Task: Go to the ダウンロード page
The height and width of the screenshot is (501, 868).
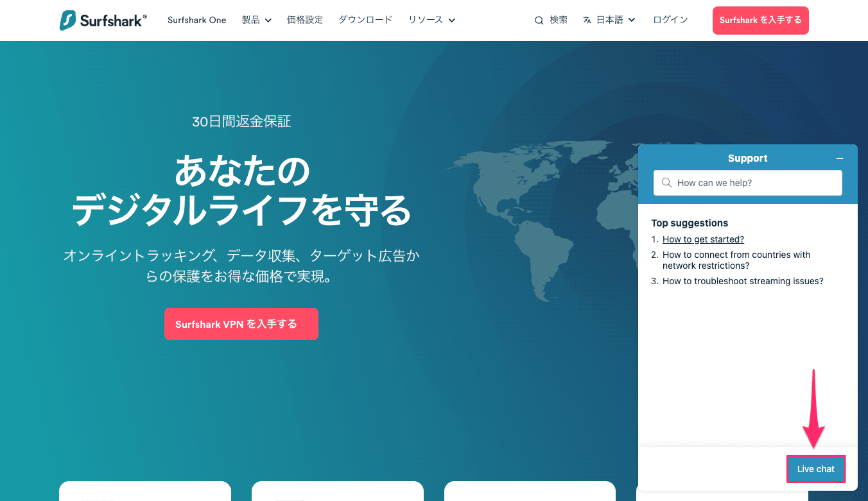Action: pos(365,20)
